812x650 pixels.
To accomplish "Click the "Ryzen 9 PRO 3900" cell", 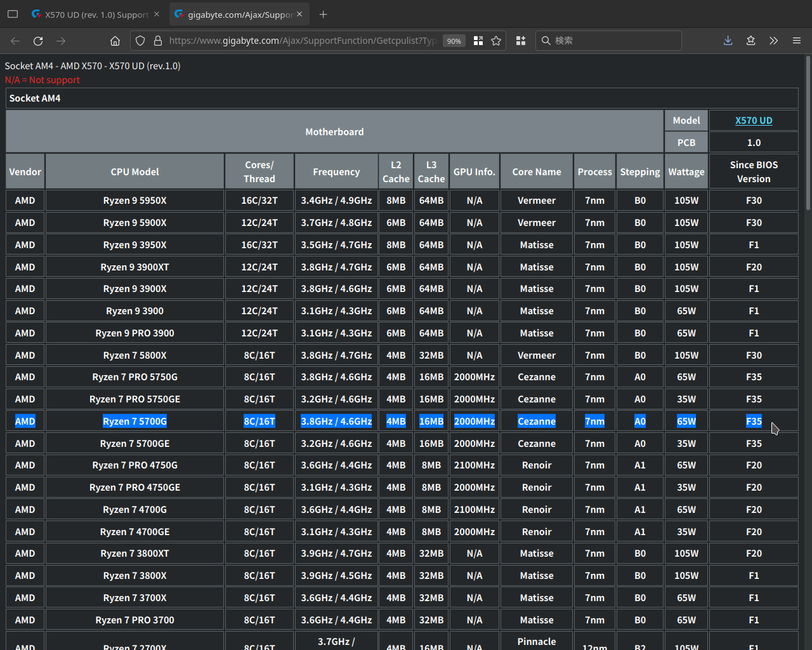I will pos(135,333).
